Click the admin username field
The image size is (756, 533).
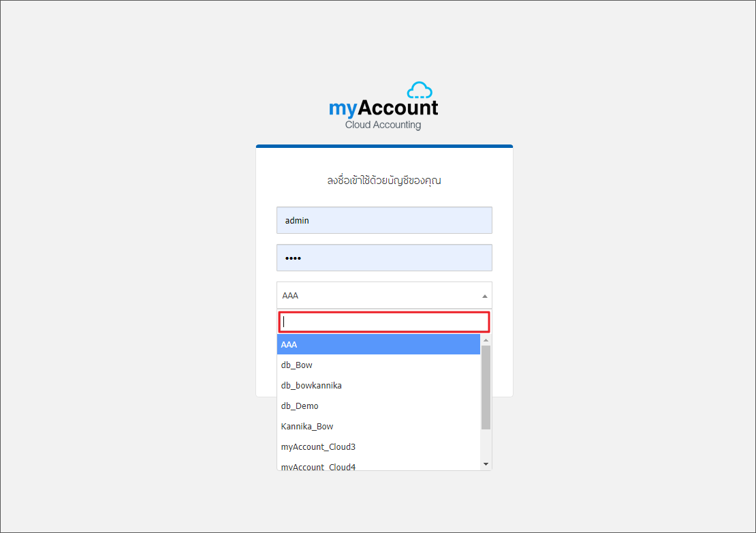384,220
